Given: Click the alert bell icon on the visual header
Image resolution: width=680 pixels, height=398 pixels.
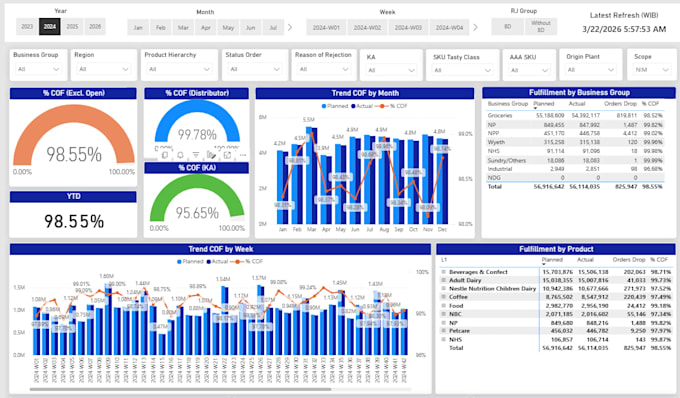Looking at the screenshot, I should coord(180,155).
